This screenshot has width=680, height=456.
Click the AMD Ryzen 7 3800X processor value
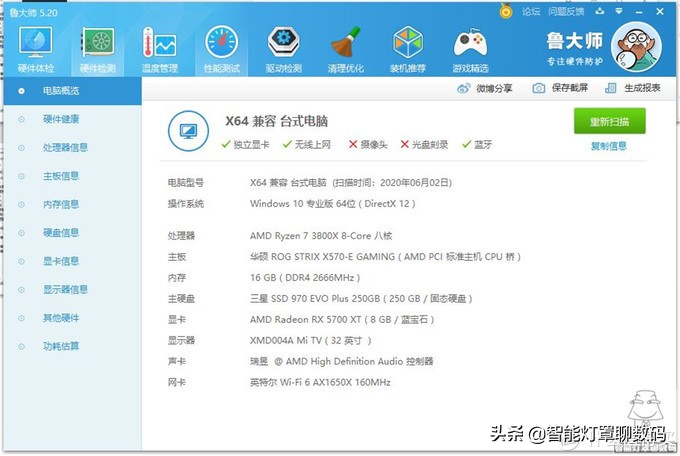point(321,236)
